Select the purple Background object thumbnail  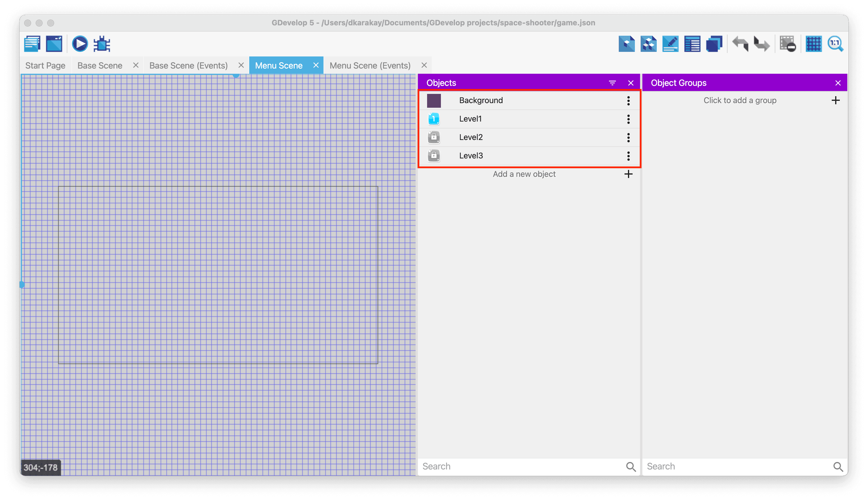[x=434, y=101]
